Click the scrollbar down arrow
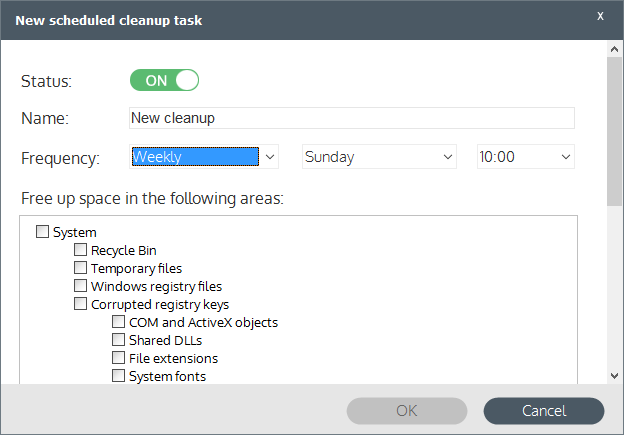The height and width of the screenshot is (435, 624). 614,375
